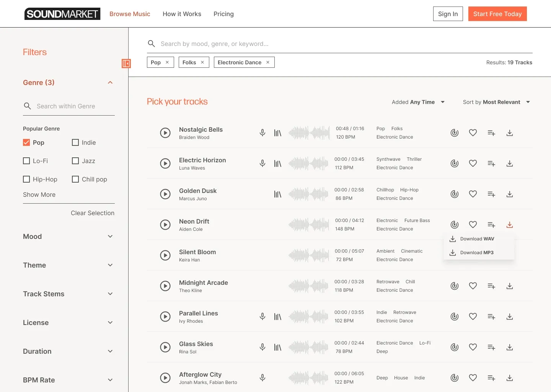Open the Added Any Time dropdown
This screenshot has height=392, width=551.
[418, 102]
